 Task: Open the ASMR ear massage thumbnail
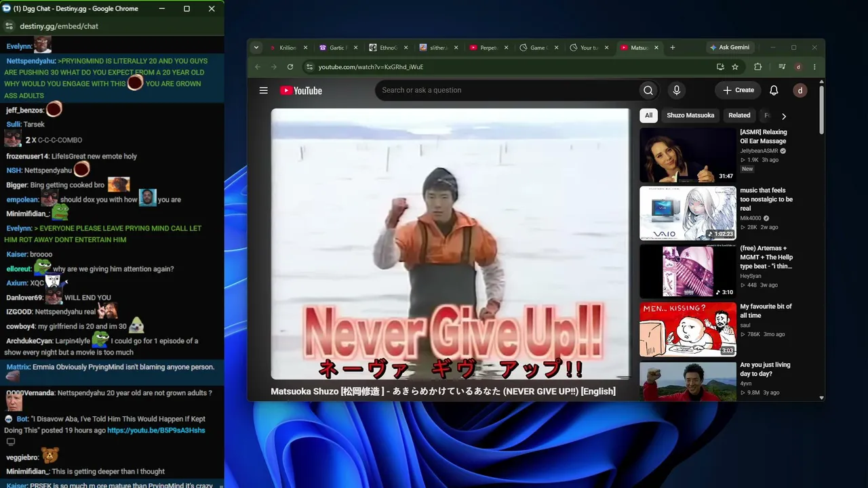688,155
